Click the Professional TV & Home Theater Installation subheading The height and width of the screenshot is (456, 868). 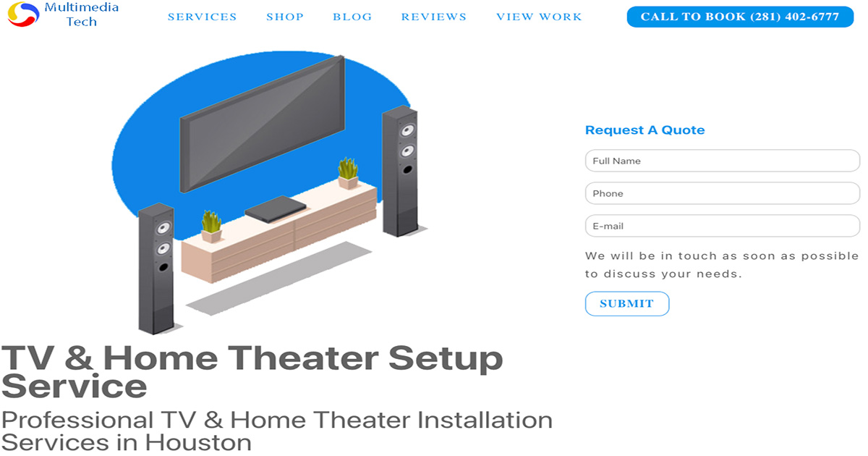click(x=276, y=431)
